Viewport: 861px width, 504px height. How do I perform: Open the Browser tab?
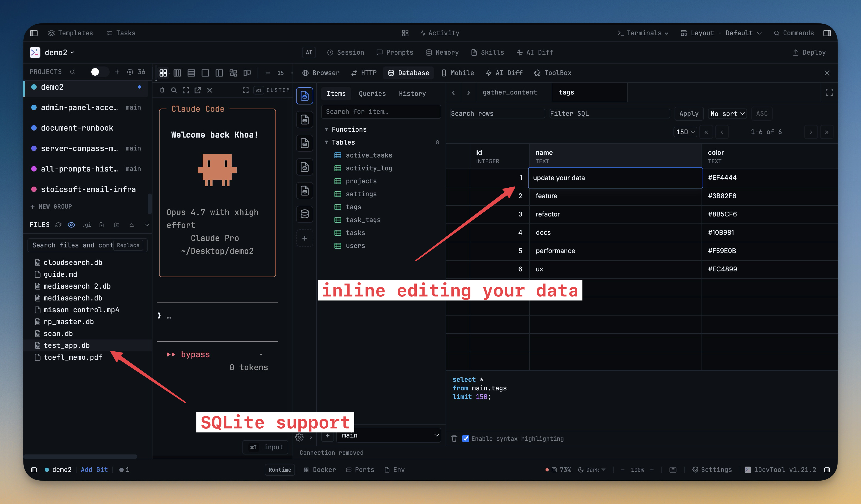coord(321,73)
